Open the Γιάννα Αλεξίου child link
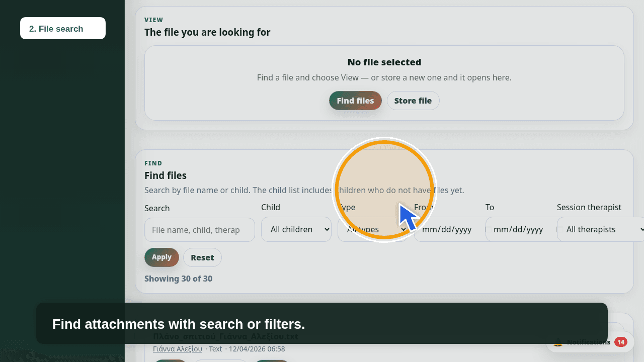Image resolution: width=644 pixels, height=362 pixels. click(x=178, y=349)
